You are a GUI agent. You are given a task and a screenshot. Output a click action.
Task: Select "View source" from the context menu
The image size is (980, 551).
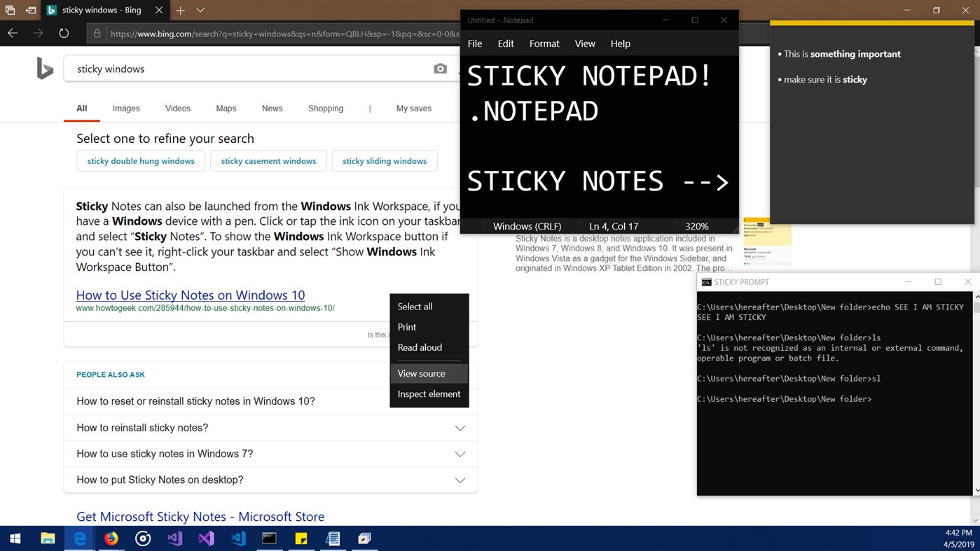click(421, 373)
